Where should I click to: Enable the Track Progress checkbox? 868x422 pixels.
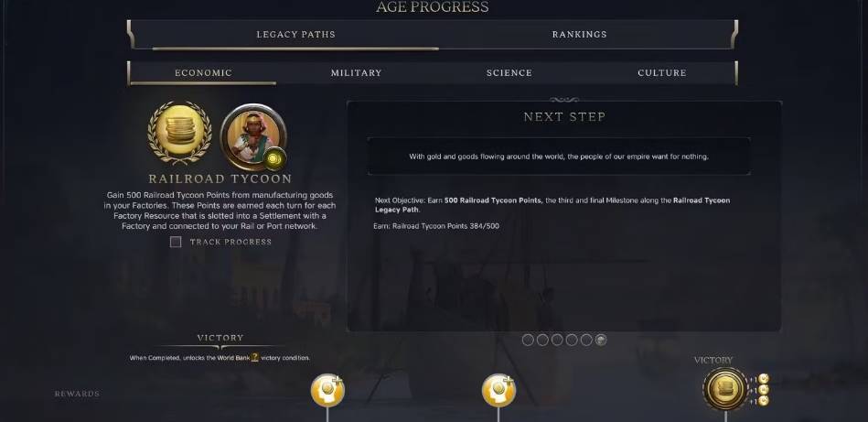176,242
